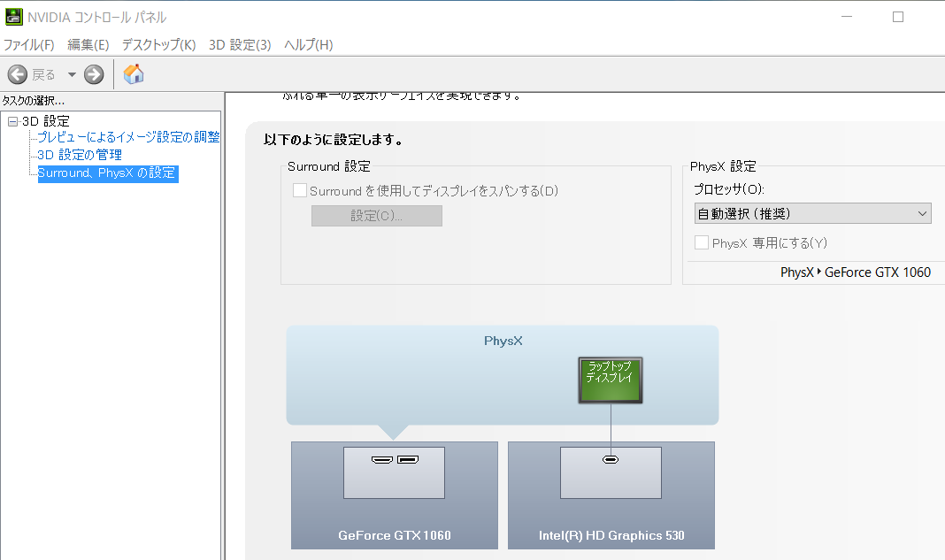Minimize the NVIDIA Control Panel window

[847, 17]
